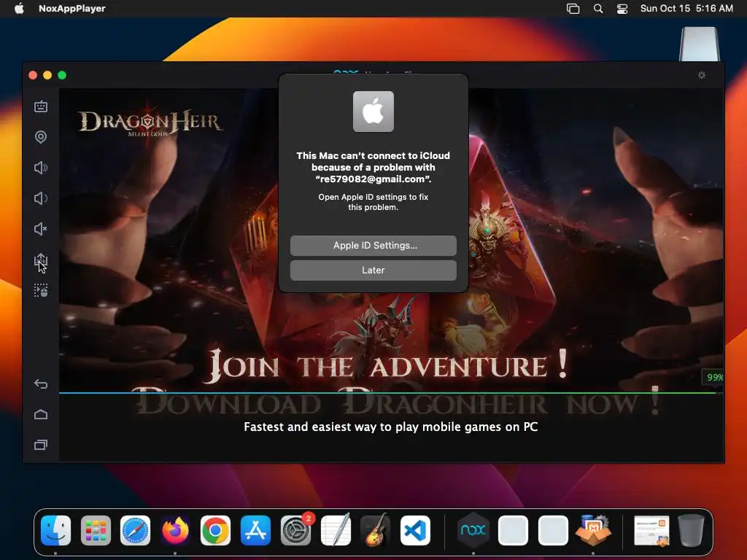Click the Nox icon in the Dock
Viewport: 747px width, 560px height.
coord(473,531)
